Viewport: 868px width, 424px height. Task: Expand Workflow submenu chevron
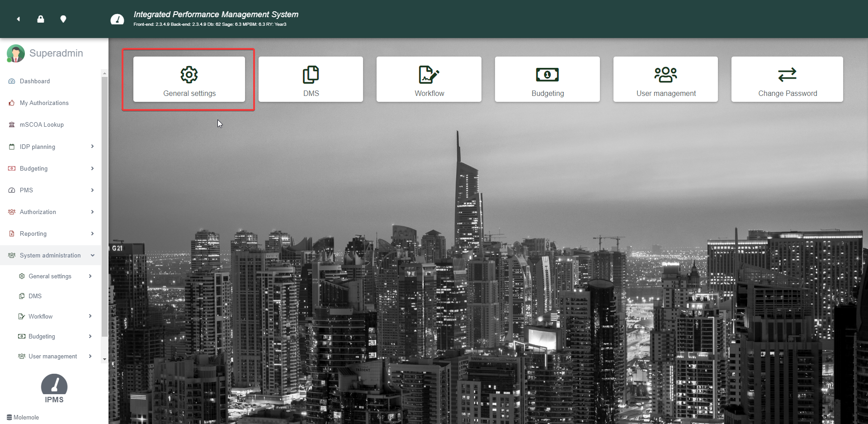[90, 316]
